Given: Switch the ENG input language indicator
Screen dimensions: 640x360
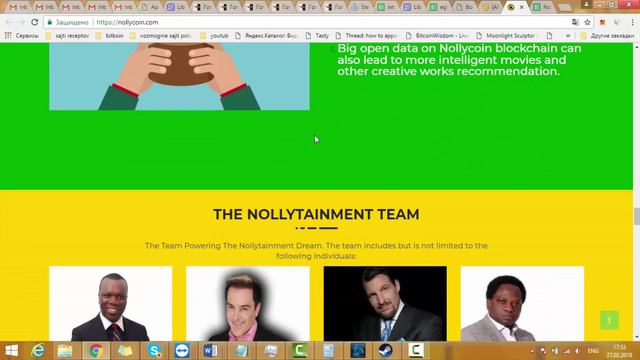Looking at the screenshot, I should [x=593, y=351].
